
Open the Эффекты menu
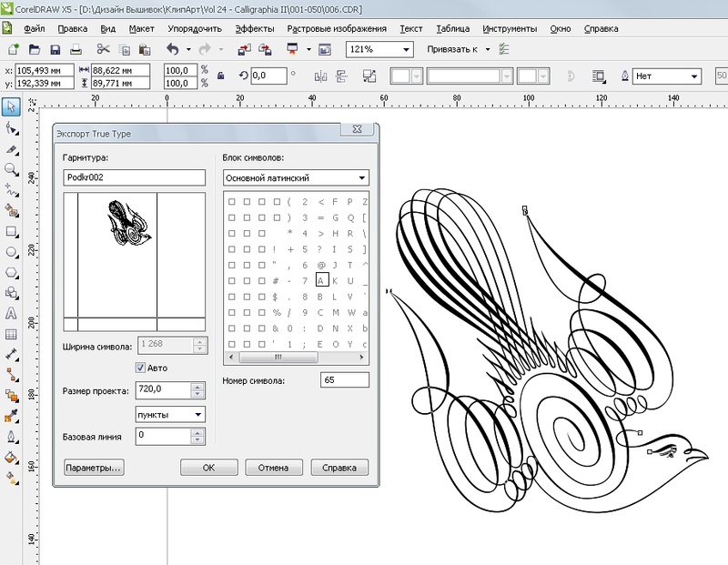click(x=254, y=28)
